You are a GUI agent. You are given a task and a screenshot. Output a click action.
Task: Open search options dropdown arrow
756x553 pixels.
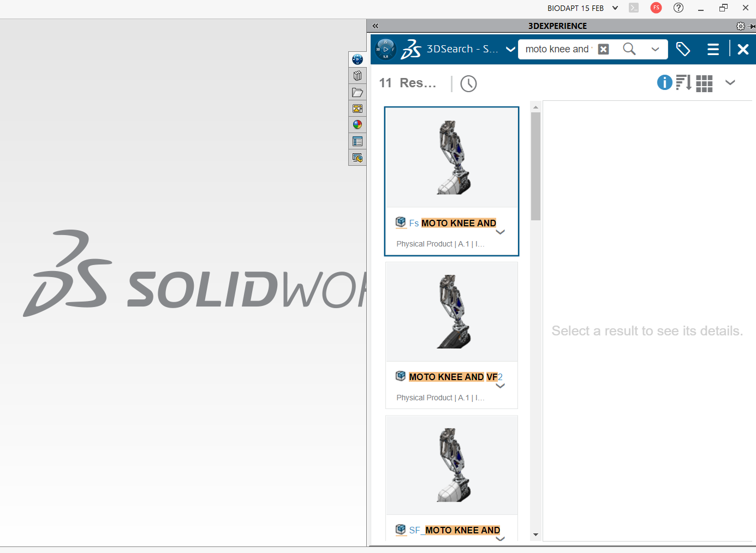pyautogui.click(x=655, y=49)
